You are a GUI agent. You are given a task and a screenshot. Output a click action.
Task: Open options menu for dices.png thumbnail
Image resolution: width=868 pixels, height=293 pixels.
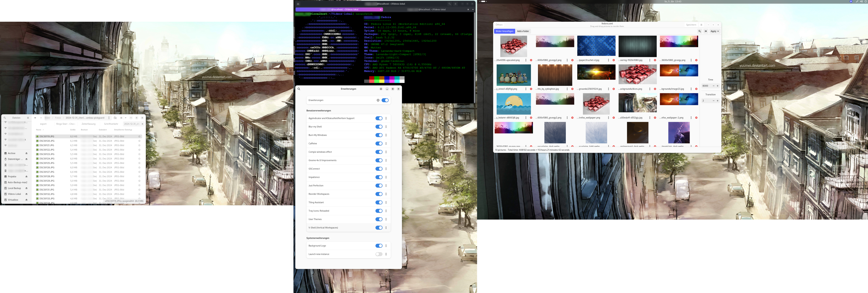tap(650, 89)
